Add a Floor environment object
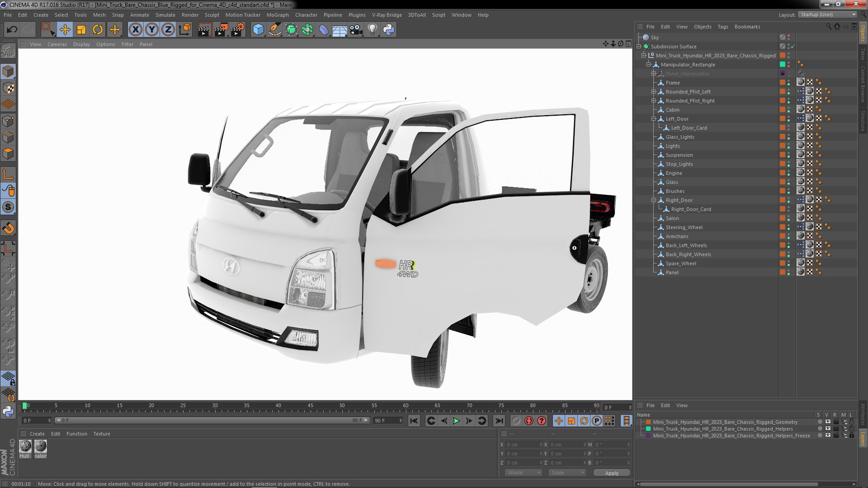 340,30
